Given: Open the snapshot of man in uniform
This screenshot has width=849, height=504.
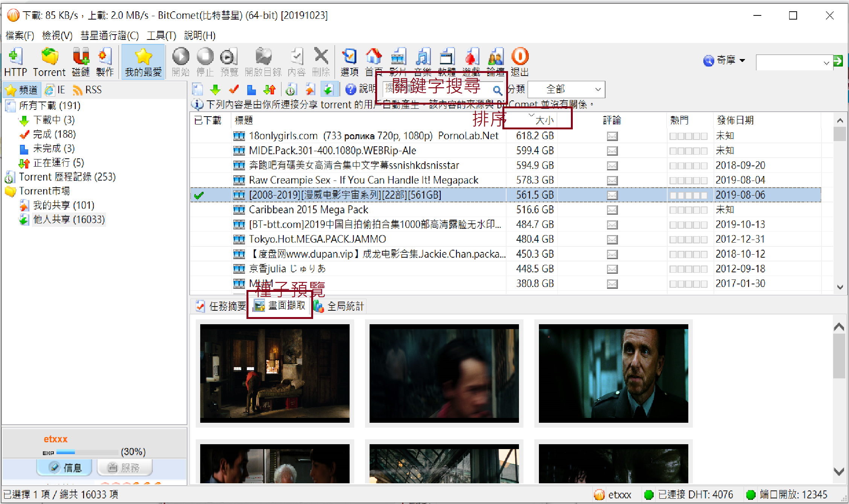Looking at the screenshot, I should [x=613, y=373].
